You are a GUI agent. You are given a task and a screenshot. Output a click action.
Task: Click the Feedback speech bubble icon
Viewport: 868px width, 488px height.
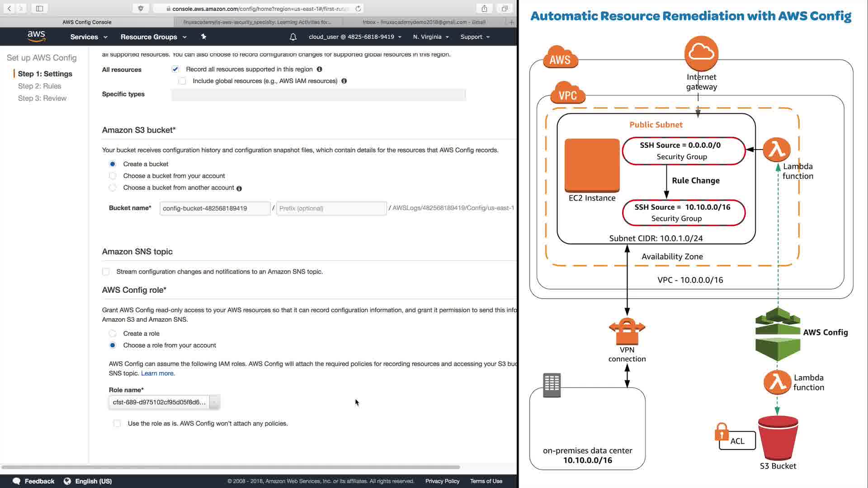[x=17, y=481]
